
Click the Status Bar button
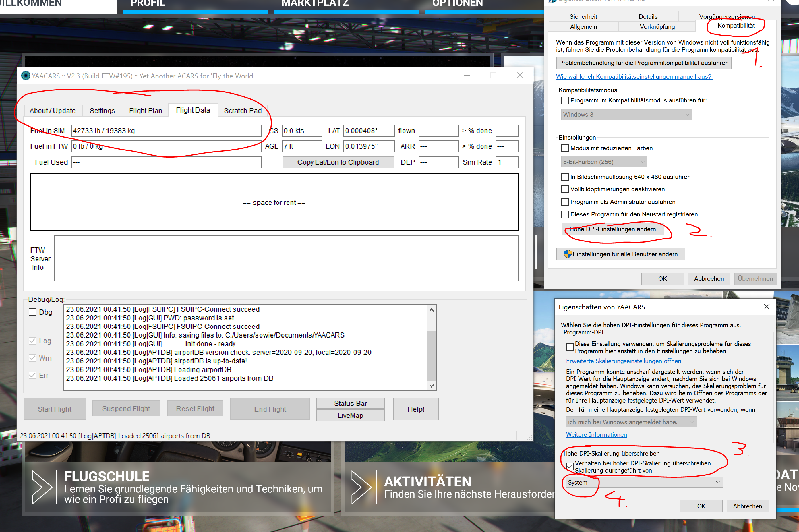[351, 403]
